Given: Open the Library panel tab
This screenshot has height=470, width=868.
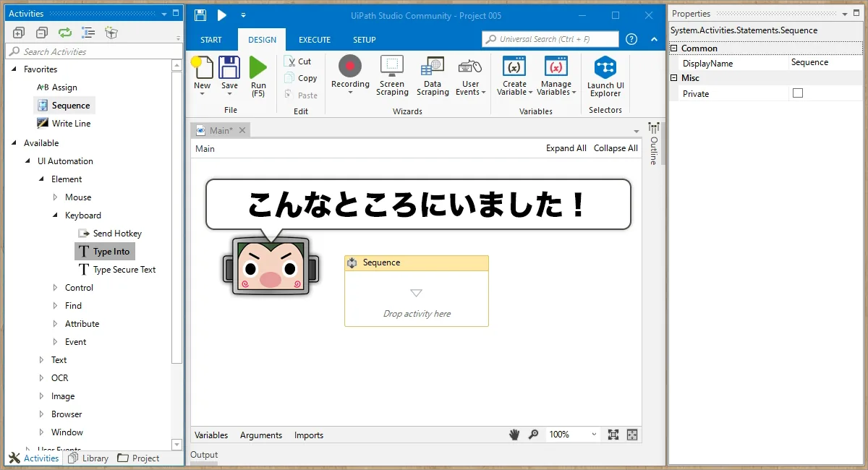Looking at the screenshot, I should point(88,458).
